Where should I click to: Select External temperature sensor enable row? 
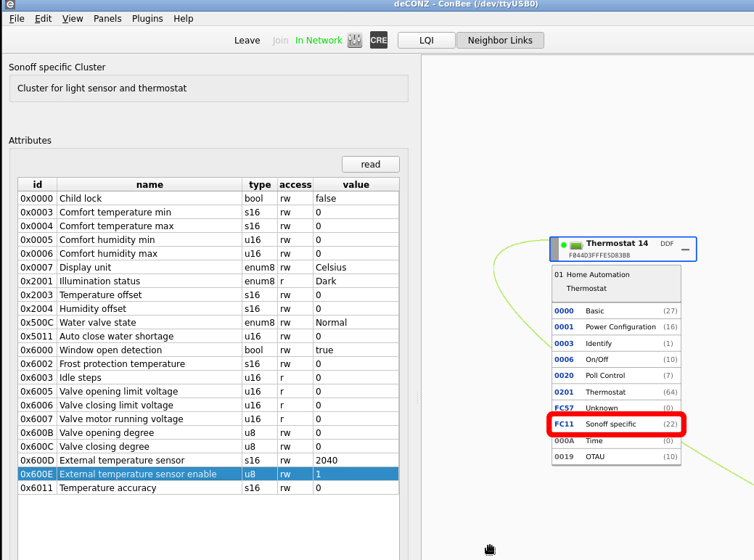[208, 474]
